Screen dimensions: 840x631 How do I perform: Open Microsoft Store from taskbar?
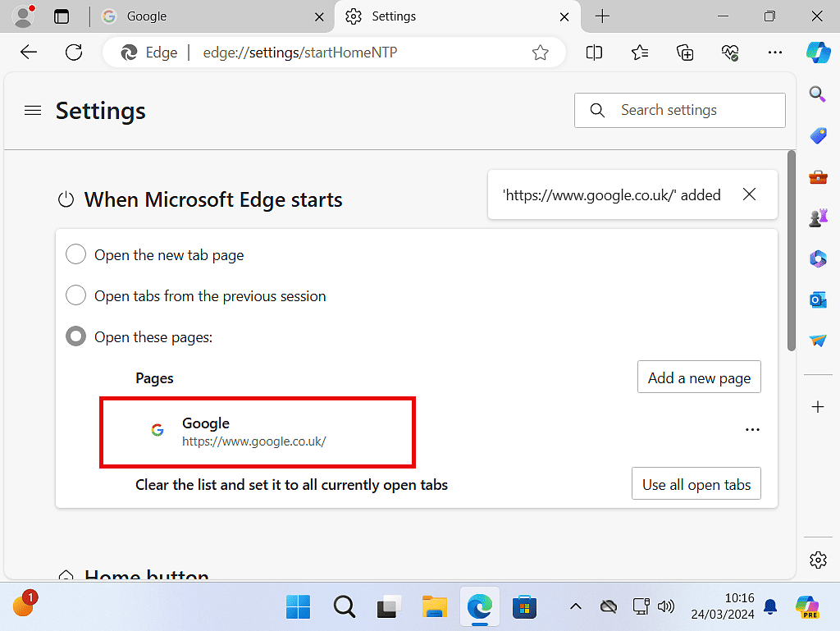pyautogui.click(x=524, y=607)
